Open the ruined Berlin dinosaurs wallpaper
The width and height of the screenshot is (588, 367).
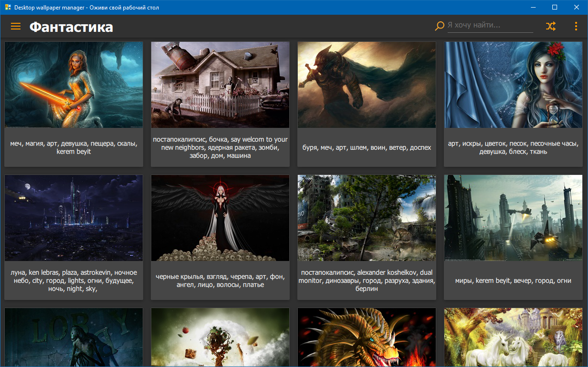367,218
